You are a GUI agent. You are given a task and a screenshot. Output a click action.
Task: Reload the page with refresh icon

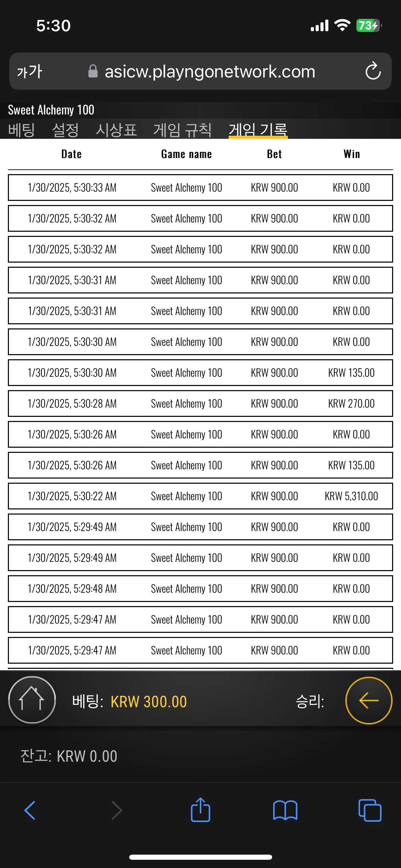click(373, 71)
